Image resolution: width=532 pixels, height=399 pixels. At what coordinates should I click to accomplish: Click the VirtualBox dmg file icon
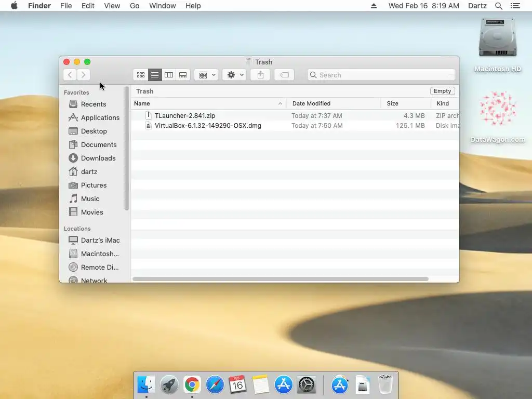(148, 126)
